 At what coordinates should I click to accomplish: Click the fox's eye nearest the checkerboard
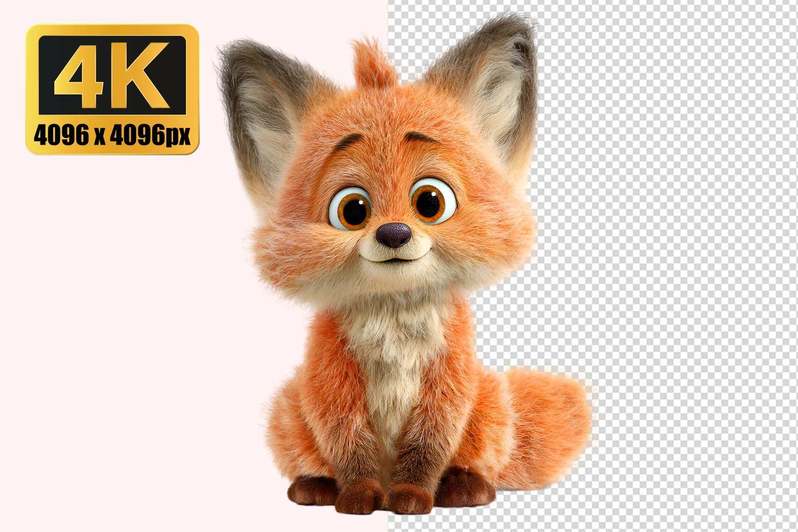click(x=433, y=202)
